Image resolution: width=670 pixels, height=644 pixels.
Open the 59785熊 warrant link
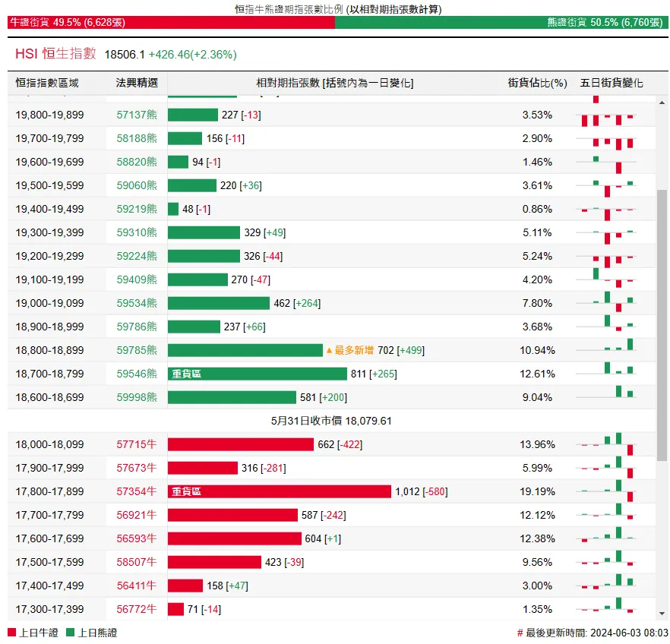tap(137, 351)
